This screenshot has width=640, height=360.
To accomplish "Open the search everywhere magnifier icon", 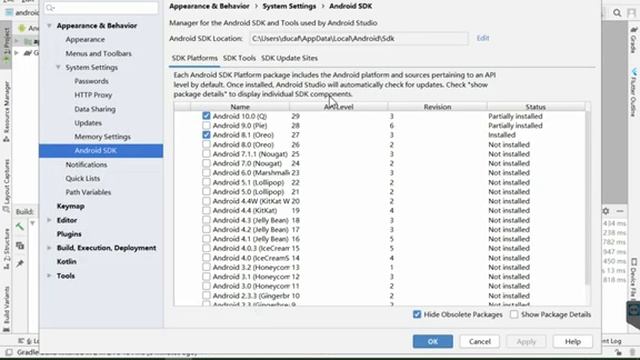I will pos(617,13).
